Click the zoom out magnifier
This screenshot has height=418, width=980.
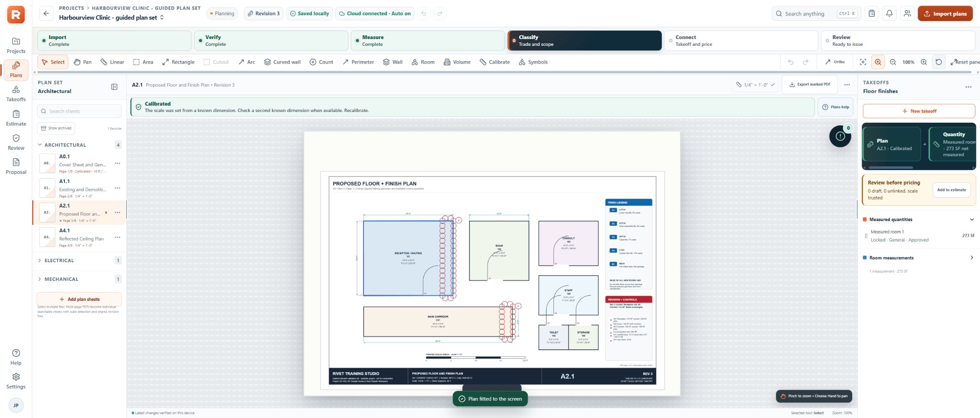click(x=893, y=62)
